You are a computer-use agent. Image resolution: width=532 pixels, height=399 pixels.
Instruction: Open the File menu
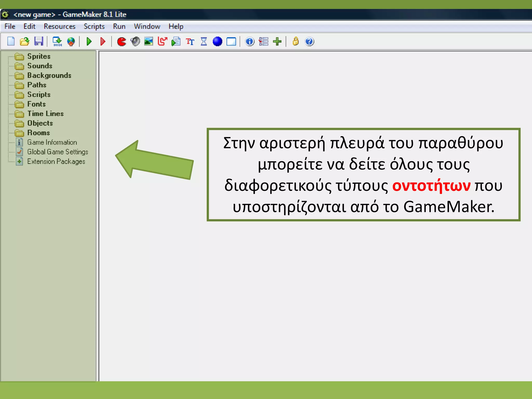[10, 26]
